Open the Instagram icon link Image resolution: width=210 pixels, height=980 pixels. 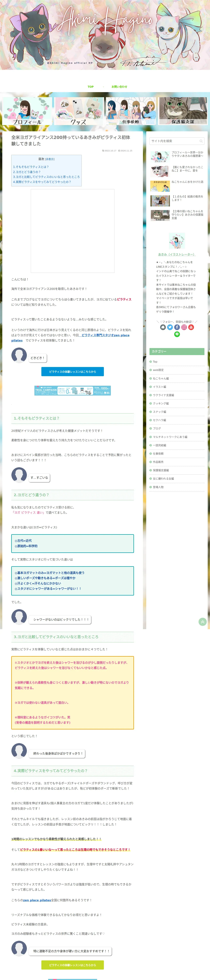tap(184, 327)
